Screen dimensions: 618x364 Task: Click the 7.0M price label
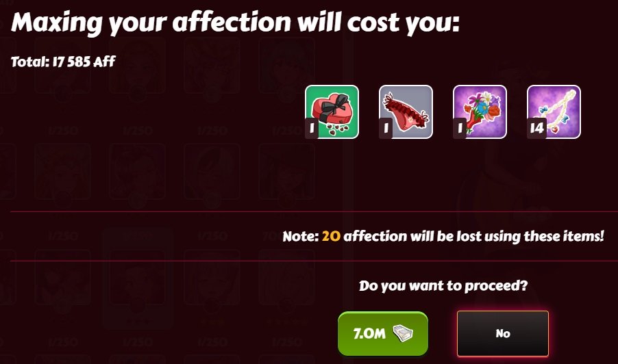tap(369, 334)
